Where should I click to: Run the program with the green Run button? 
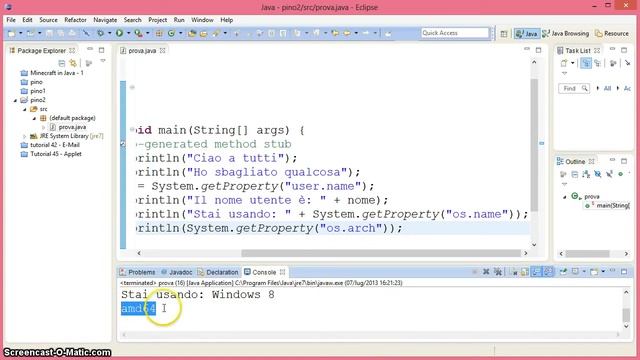pos(119,33)
